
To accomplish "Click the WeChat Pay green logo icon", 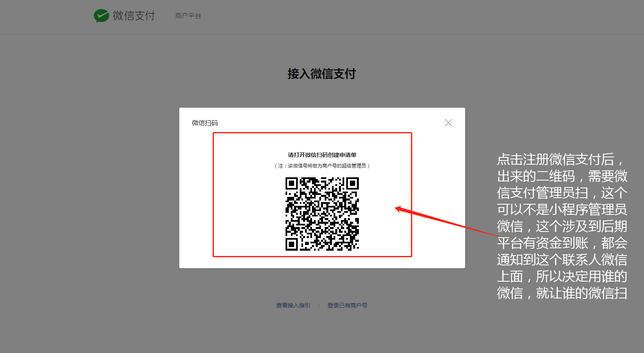I will (101, 15).
